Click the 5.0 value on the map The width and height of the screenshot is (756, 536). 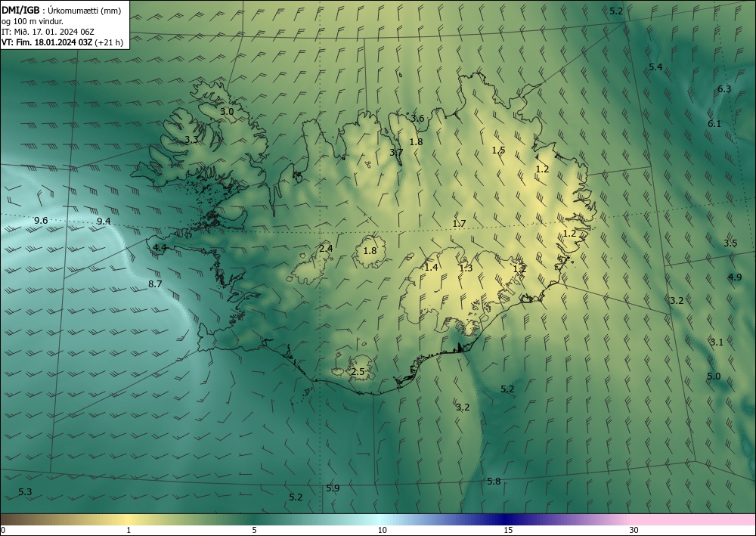[x=714, y=376]
